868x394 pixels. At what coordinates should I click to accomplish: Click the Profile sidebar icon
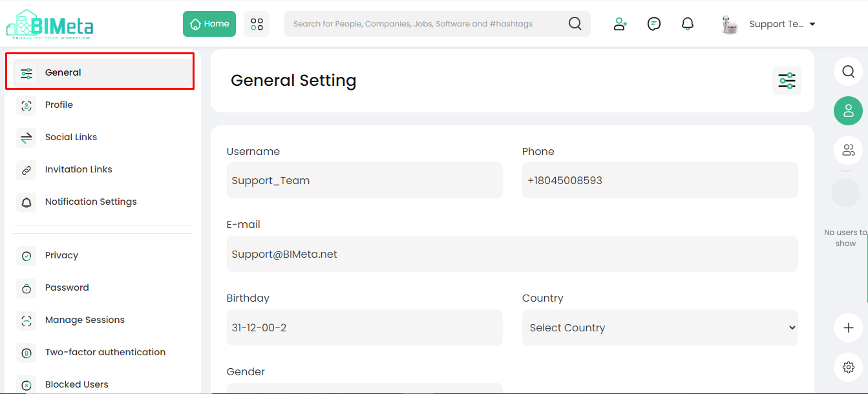(x=26, y=105)
